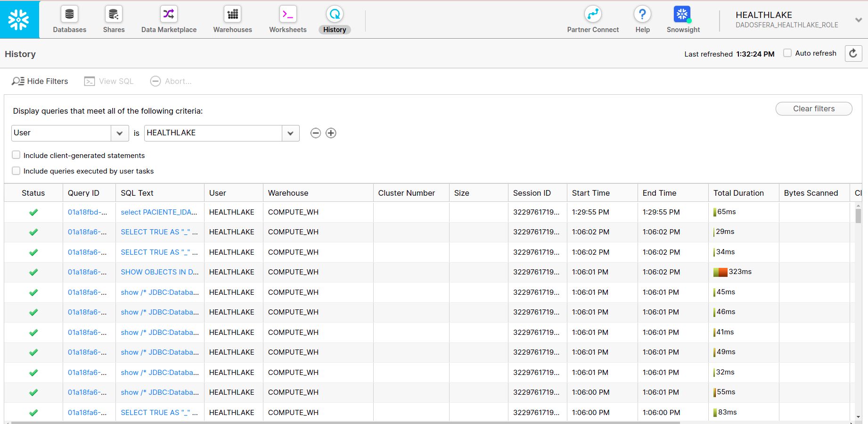This screenshot has width=868, height=424.
Task: Click the 55ms duration value
Action: tap(726, 392)
